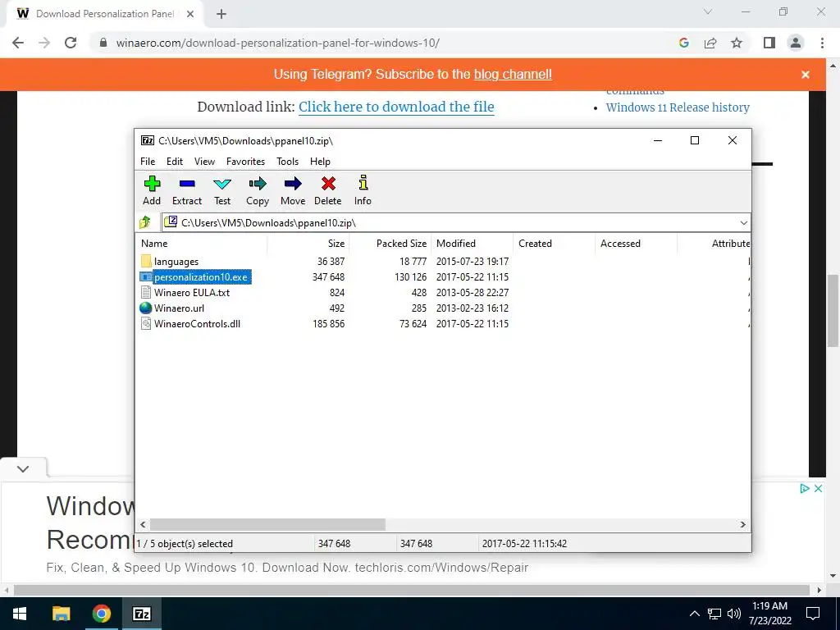Screen dimensions: 840x630
Task: Bookmark this page with the star
Action: pos(737,43)
